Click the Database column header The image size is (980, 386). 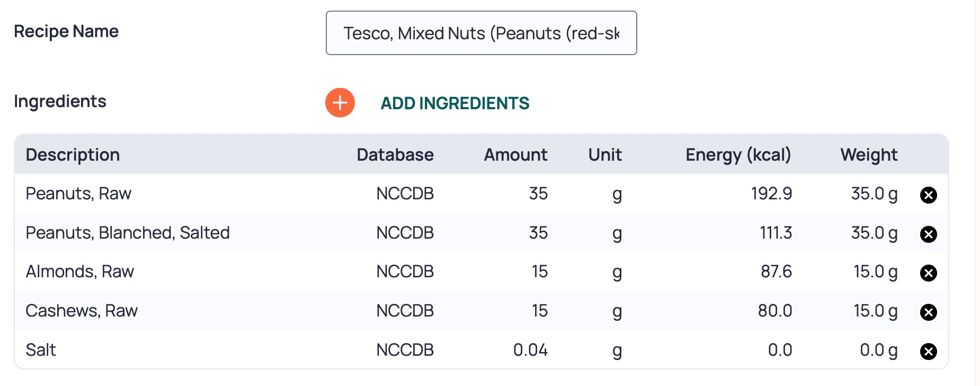point(395,155)
